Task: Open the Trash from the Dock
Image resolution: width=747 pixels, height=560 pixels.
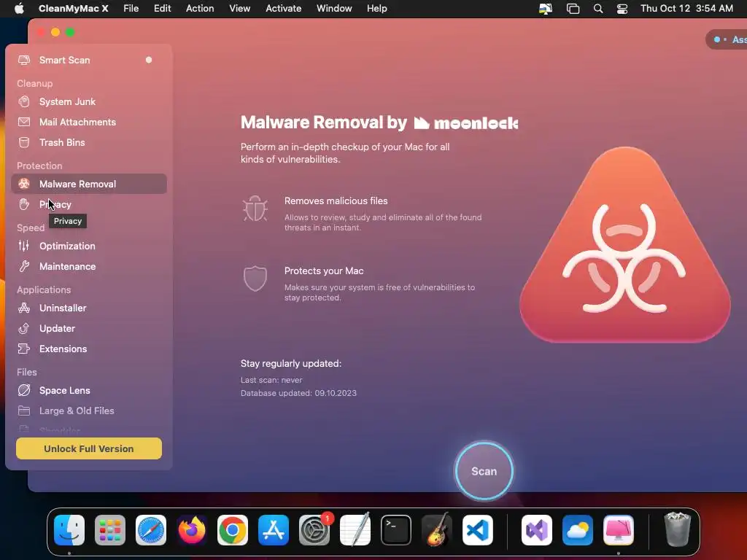Action: (677, 529)
